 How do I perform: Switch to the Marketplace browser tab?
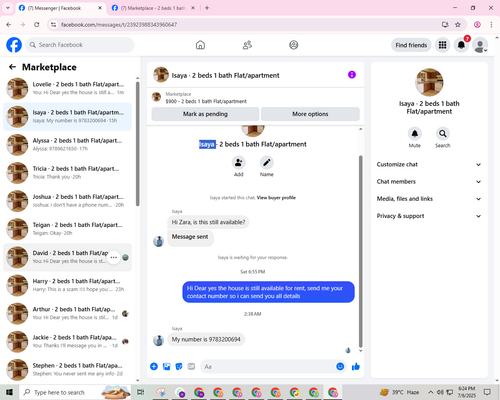(152, 8)
